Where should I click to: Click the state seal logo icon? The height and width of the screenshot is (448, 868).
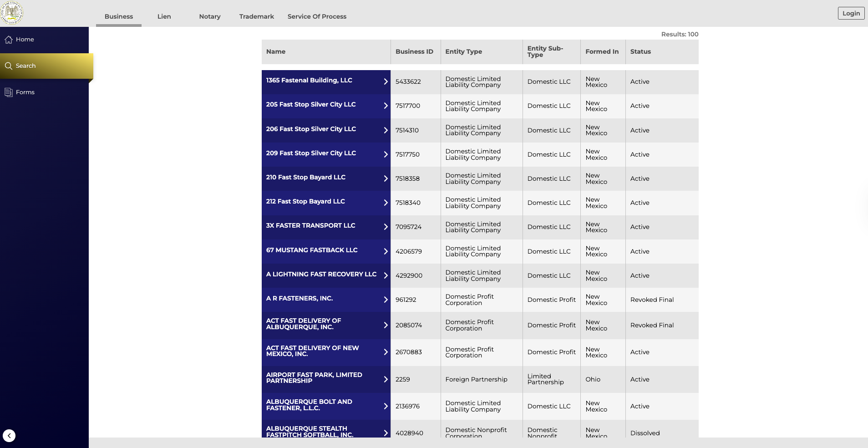tap(12, 13)
